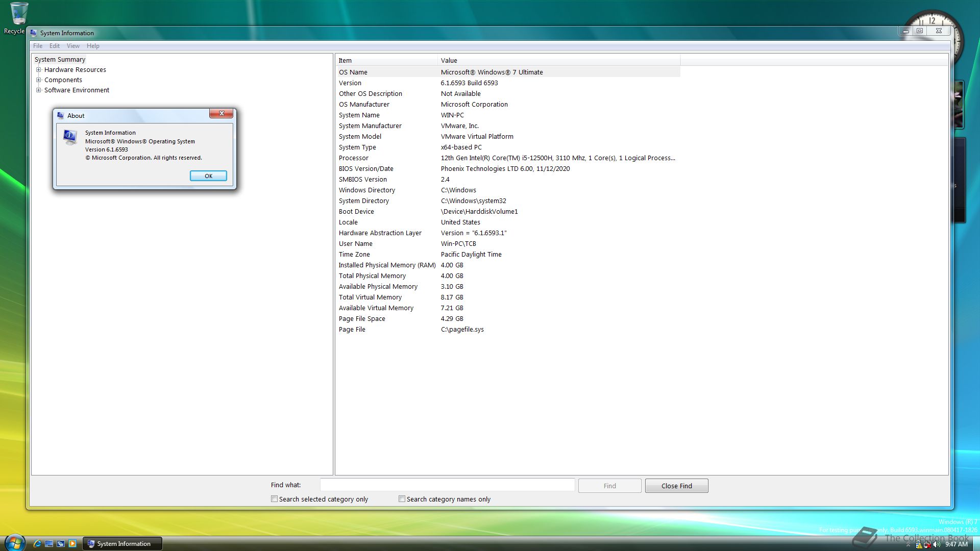This screenshot has width=980, height=551.
Task: Open the Start menu orb
Action: [x=15, y=543]
